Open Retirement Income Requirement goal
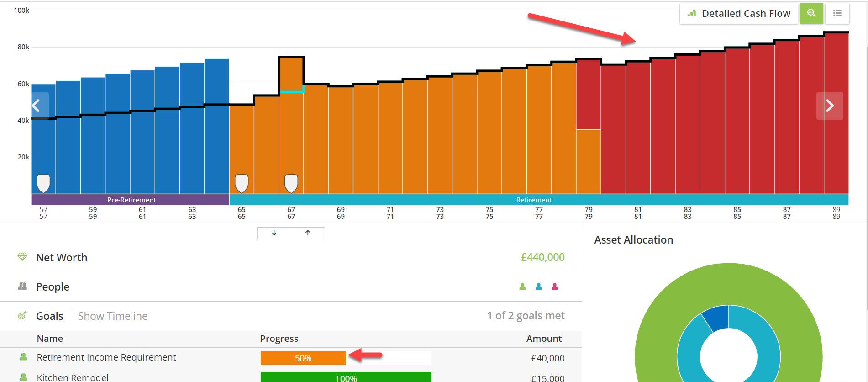Image resolution: width=868 pixels, height=382 pixels. 106,357
